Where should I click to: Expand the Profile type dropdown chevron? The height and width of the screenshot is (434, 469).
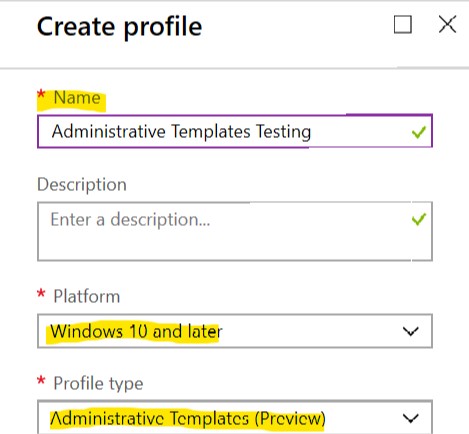(x=410, y=418)
